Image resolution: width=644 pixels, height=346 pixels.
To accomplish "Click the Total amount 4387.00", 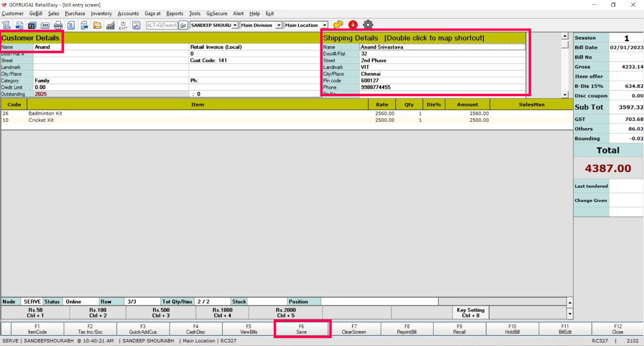I will (608, 168).
